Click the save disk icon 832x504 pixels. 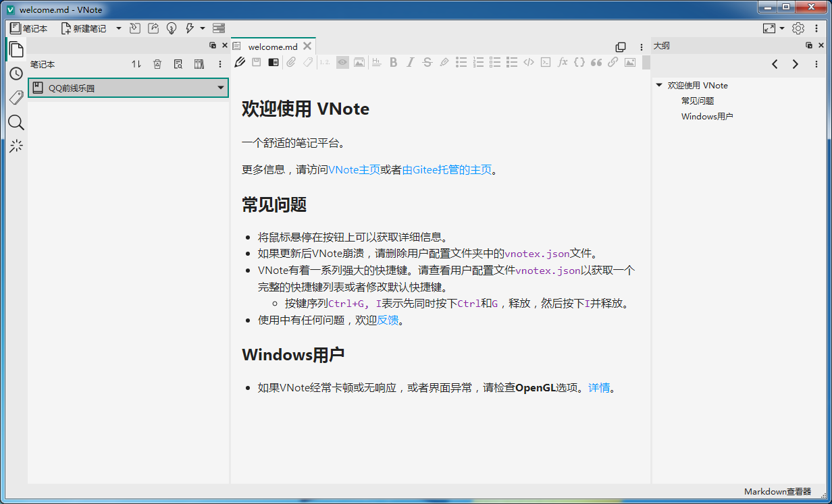tap(257, 62)
